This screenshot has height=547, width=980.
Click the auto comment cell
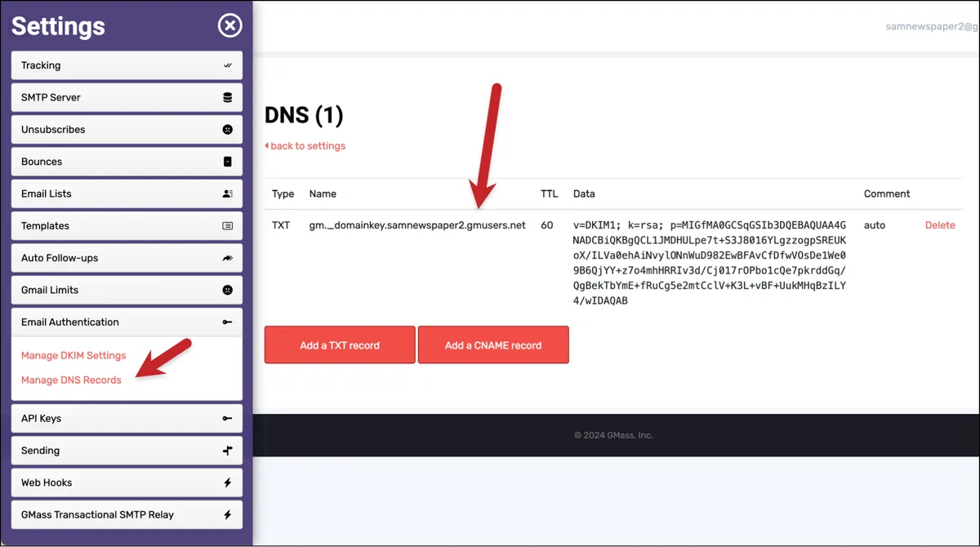point(874,225)
